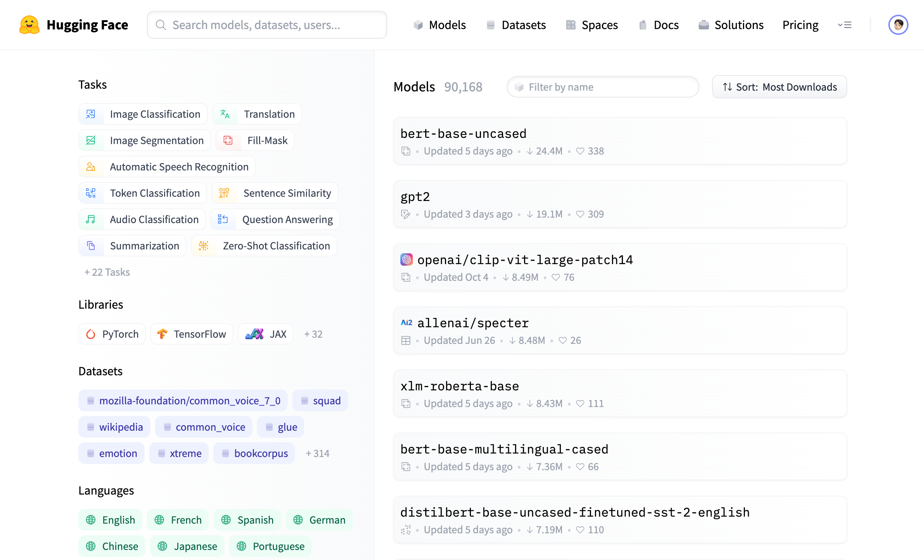Select the French language tag
Screen dimensions: 924x560
178,520
